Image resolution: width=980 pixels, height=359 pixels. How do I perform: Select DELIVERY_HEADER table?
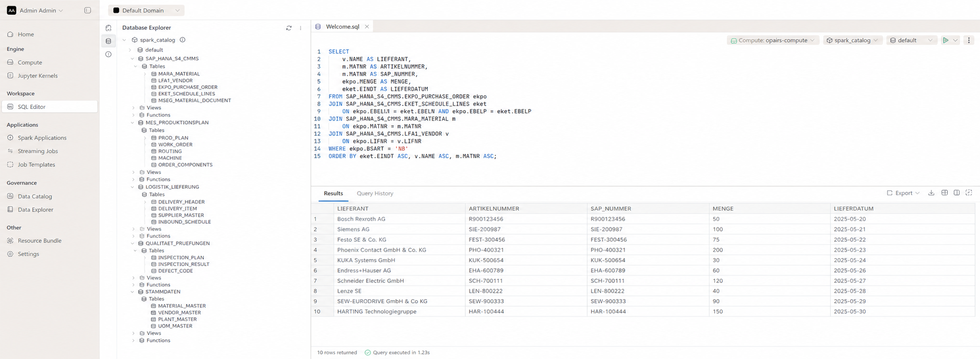181,202
